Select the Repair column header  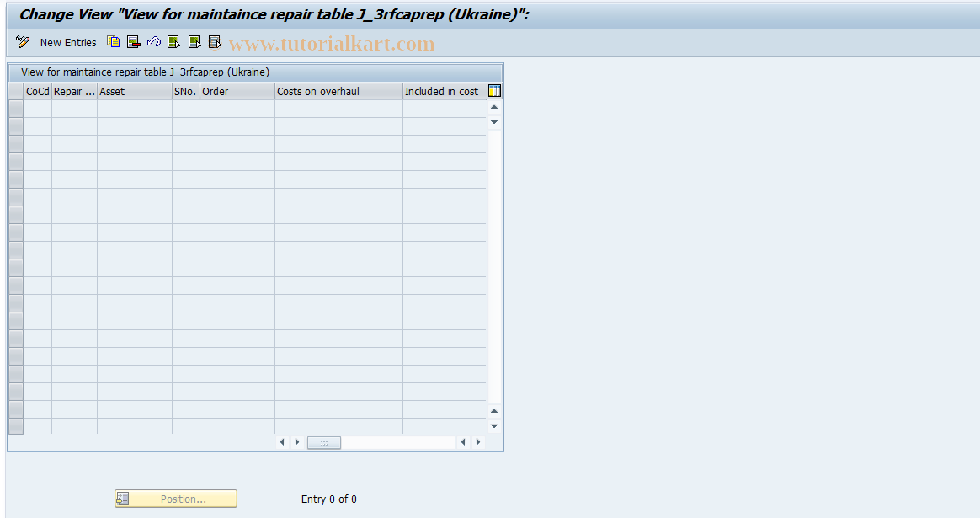tap(74, 91)
